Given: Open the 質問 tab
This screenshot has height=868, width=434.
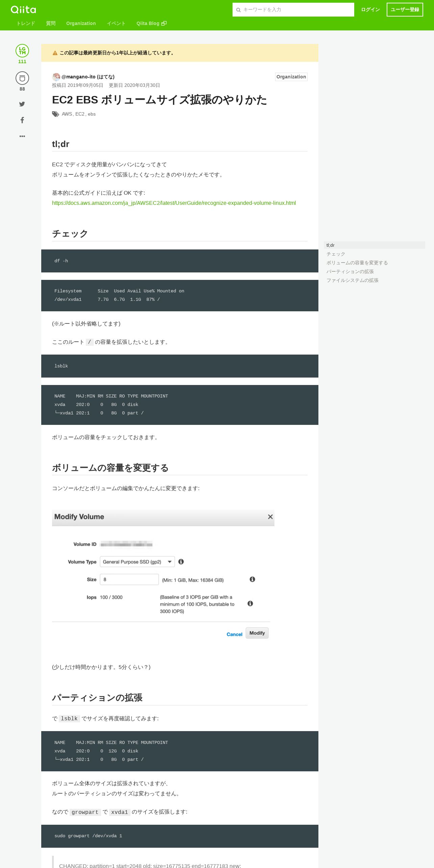Looking at the screenshot, I should 51,23.
